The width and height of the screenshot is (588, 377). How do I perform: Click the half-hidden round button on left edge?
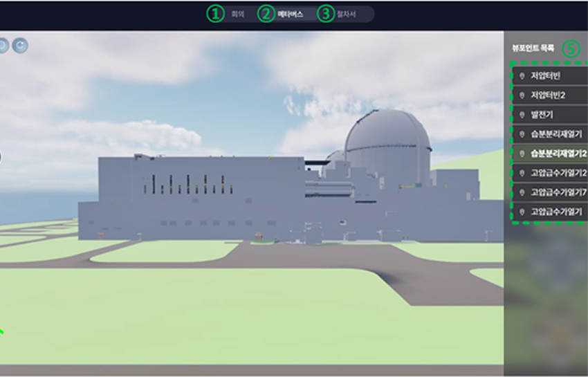point(1,156)
